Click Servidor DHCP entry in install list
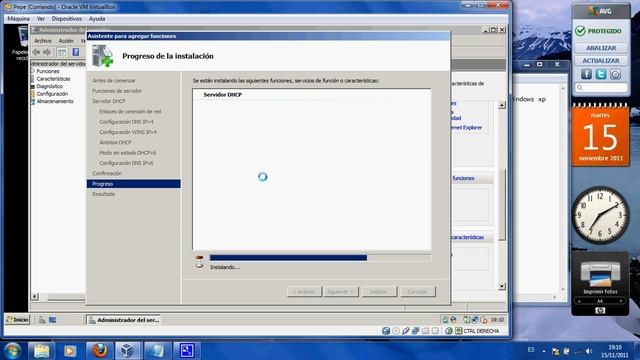This screenshot has width=640, height=360. (x=222, y=94)
